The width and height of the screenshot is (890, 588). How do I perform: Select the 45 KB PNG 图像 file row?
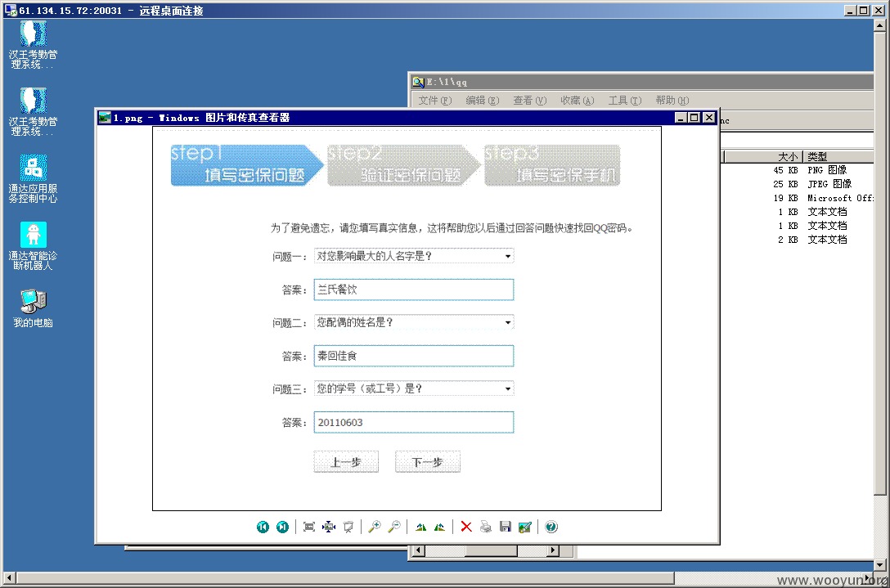tap(797, 170)
